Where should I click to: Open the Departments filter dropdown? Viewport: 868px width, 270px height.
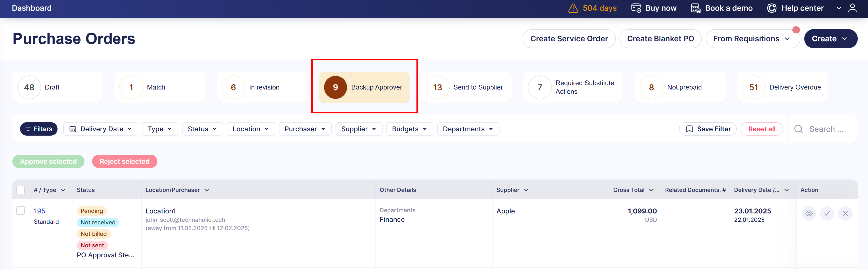tap(468, 129)
